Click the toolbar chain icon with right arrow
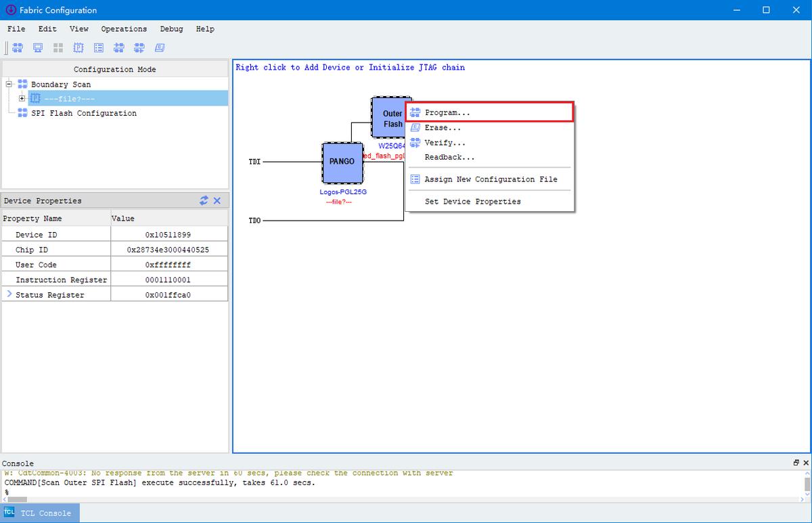This screenshot has height=523, width=812. coord(139,48)
